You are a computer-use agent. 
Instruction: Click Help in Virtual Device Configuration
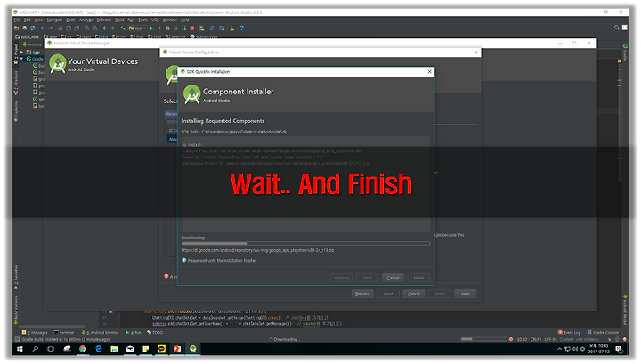click(466, 294)
